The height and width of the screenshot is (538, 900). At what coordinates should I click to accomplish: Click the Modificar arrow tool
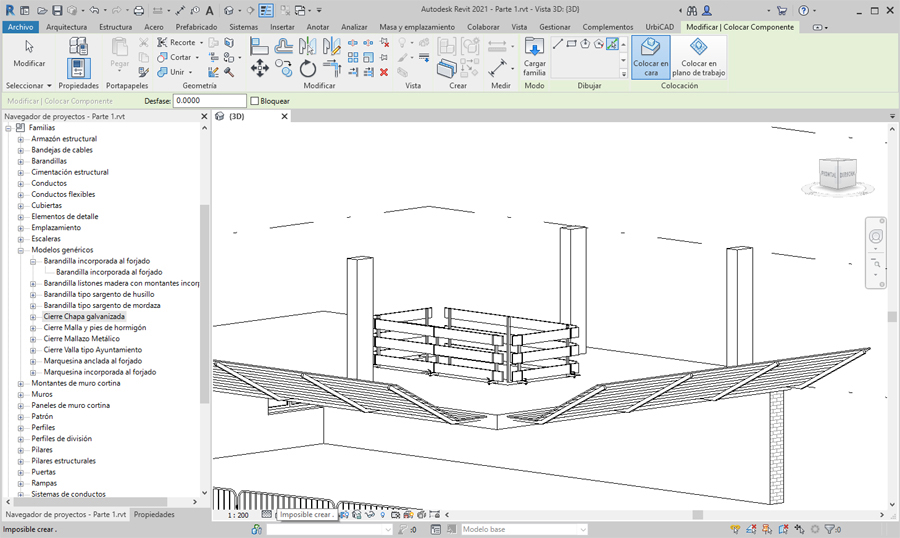click(x=29, y=53)
